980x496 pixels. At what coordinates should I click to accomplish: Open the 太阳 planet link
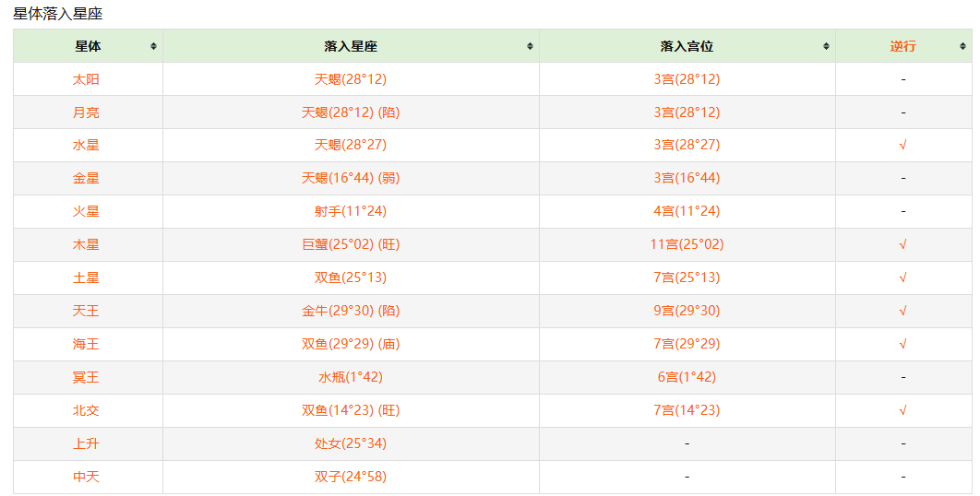(86, 79)
